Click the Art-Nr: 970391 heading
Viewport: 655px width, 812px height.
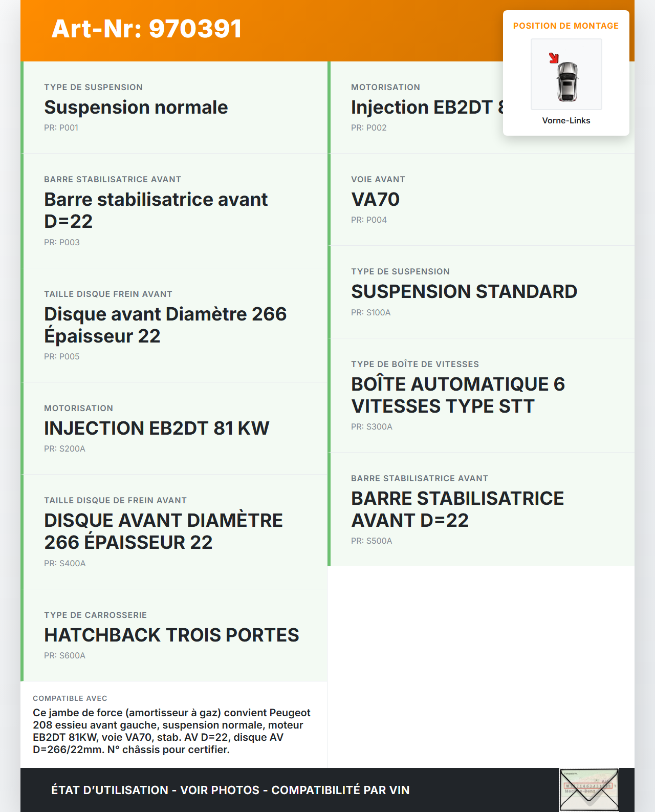pos(147,29)
